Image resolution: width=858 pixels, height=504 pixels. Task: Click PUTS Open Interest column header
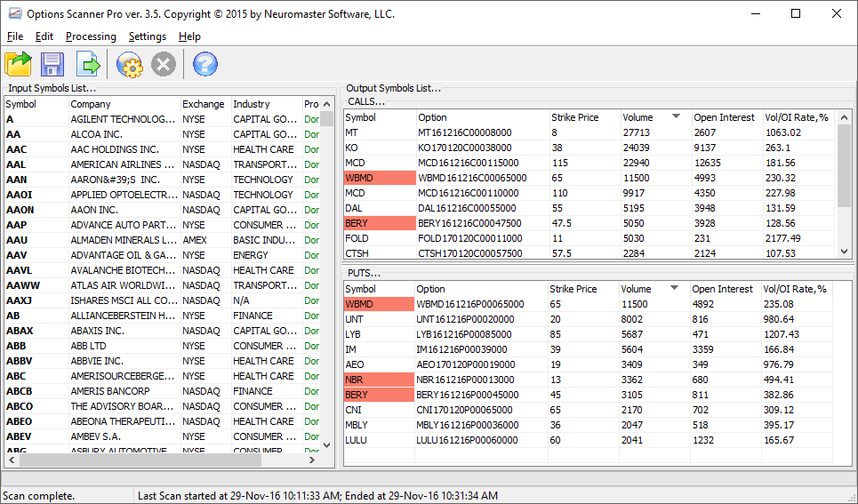tap(725, 289)
